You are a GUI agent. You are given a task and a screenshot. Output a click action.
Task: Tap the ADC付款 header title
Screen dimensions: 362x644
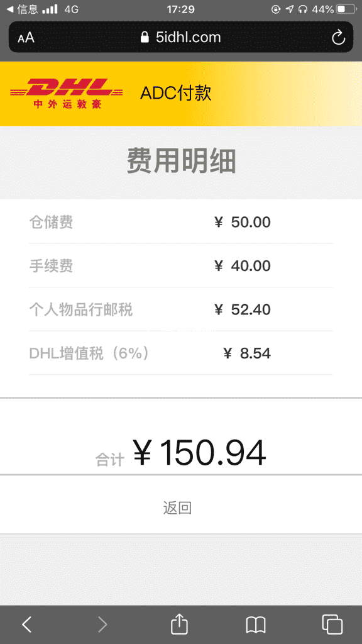[x=176, y=93]
